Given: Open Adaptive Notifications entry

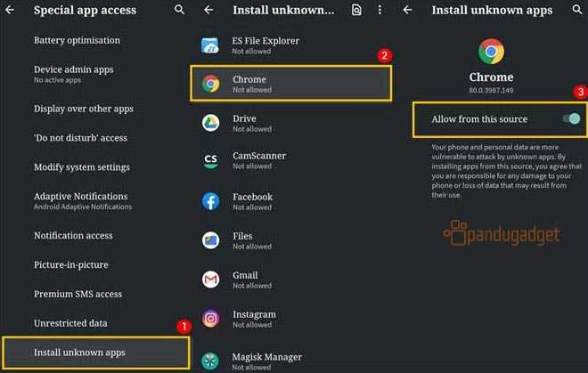Looking at the screenshot, I should pos(83,200).
